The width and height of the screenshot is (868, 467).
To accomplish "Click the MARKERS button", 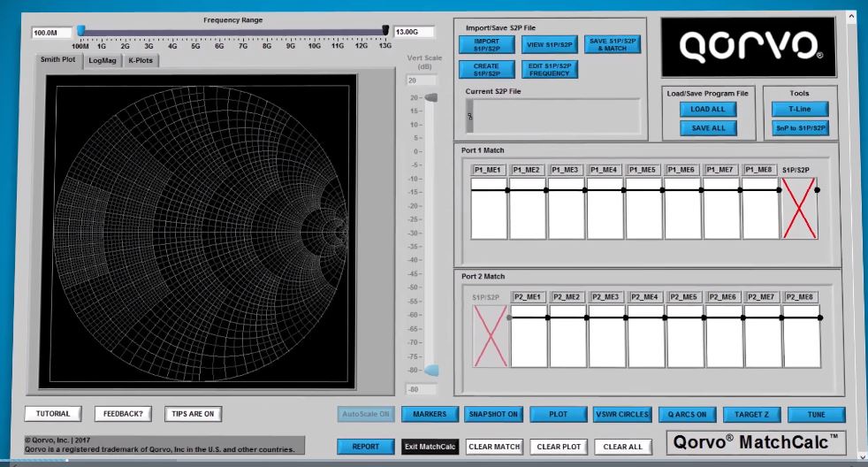I will coord(430,414).
